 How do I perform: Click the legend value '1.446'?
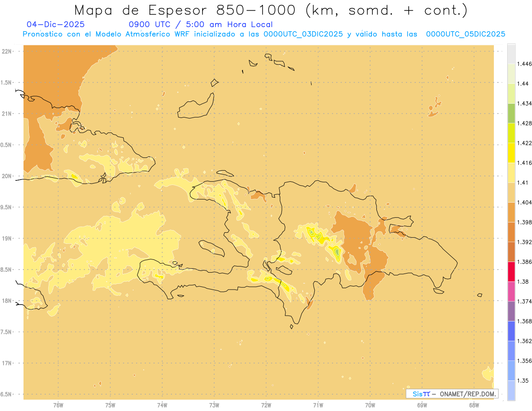click(524, 64)
